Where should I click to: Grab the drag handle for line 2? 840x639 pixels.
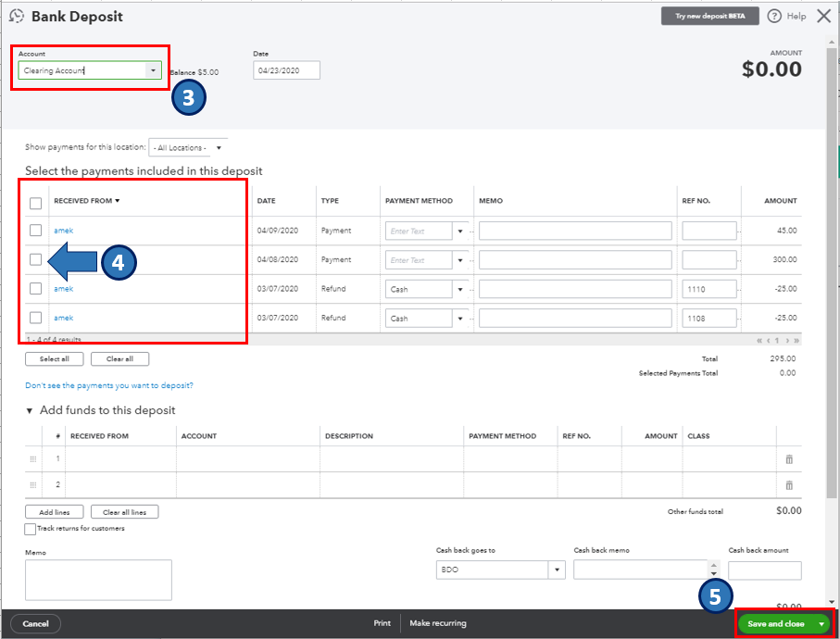(x=34, y=484)
